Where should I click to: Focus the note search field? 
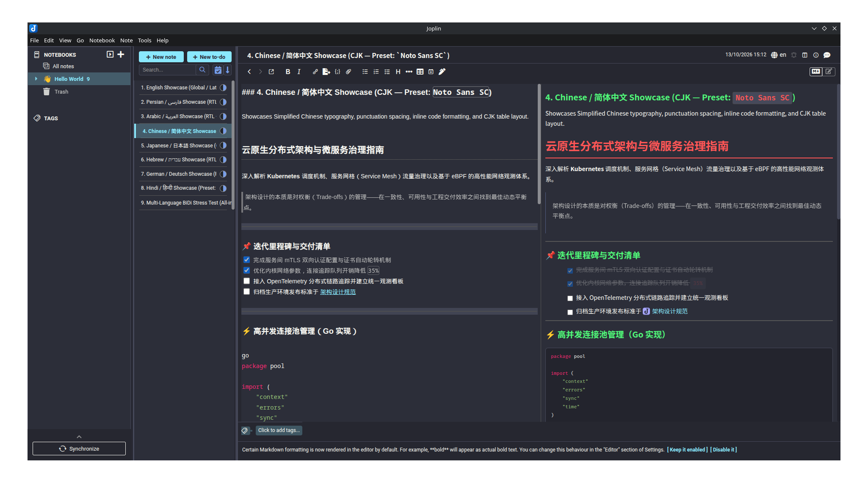[168, 70]
